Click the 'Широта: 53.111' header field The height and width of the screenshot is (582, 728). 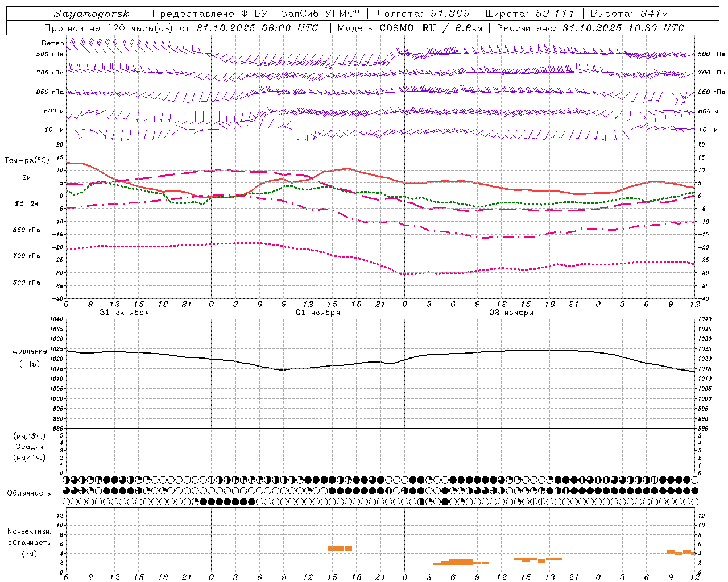pos(530,14)
